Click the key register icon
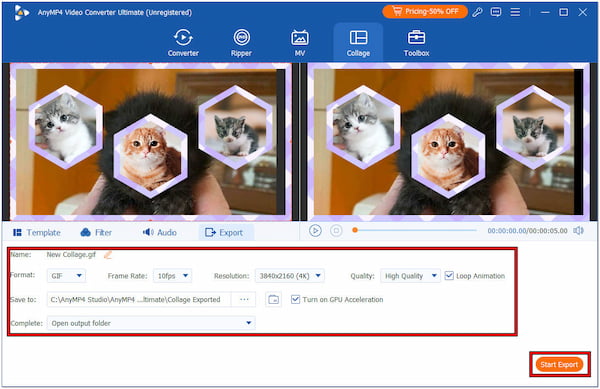The width and height of the screenshot is (600, 389). pos(477,12)
